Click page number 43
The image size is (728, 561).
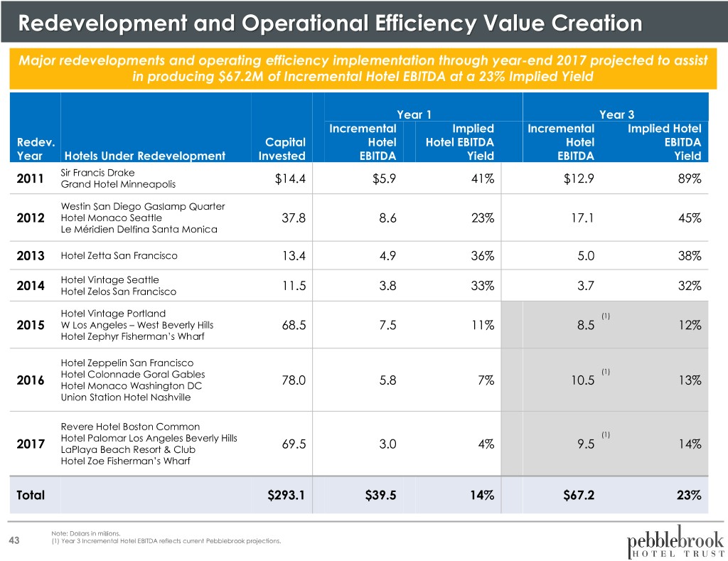click(14, 542)
